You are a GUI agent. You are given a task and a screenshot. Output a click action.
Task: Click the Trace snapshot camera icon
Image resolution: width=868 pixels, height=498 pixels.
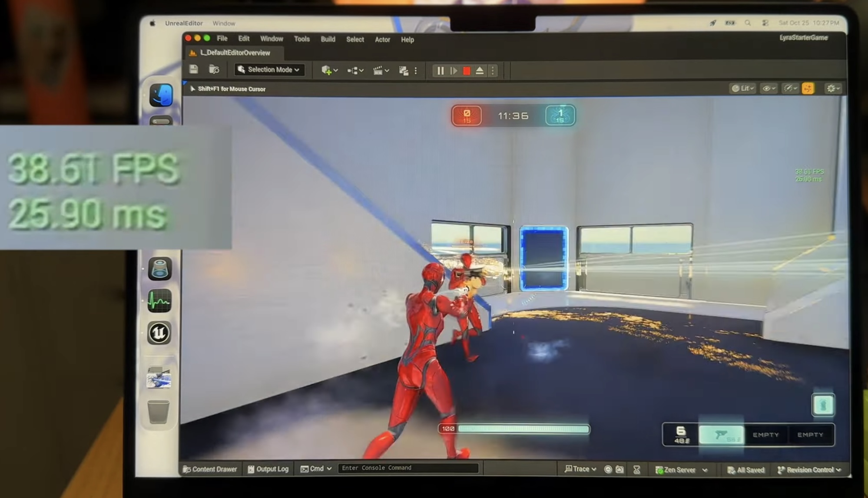coord(620,469)
